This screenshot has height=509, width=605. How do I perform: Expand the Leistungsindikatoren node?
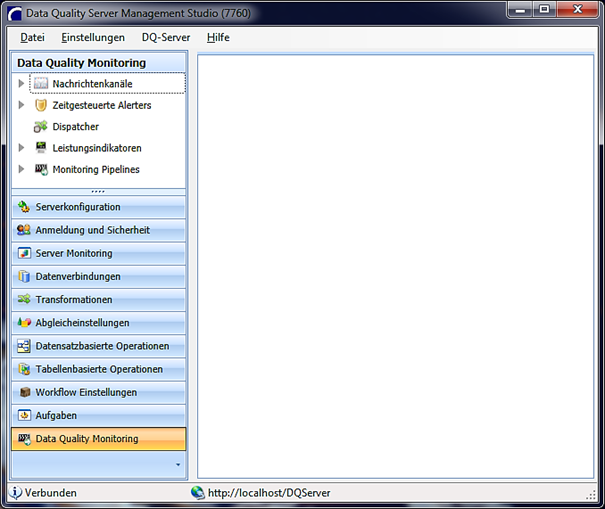(21, 148)
